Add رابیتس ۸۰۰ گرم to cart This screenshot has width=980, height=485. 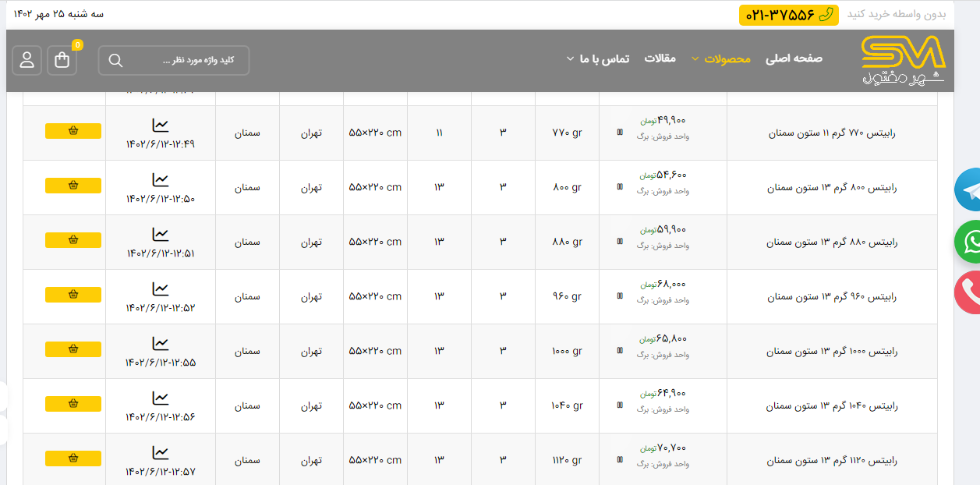pos(73,186)
